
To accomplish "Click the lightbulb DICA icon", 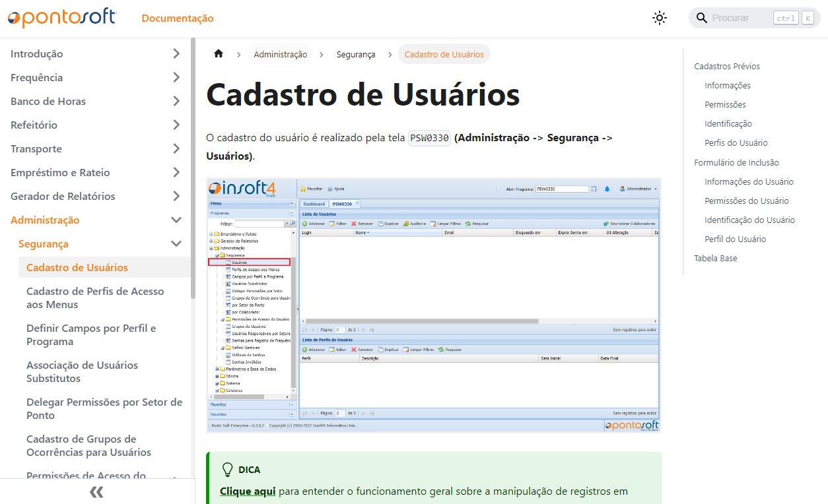I will 227,470.
